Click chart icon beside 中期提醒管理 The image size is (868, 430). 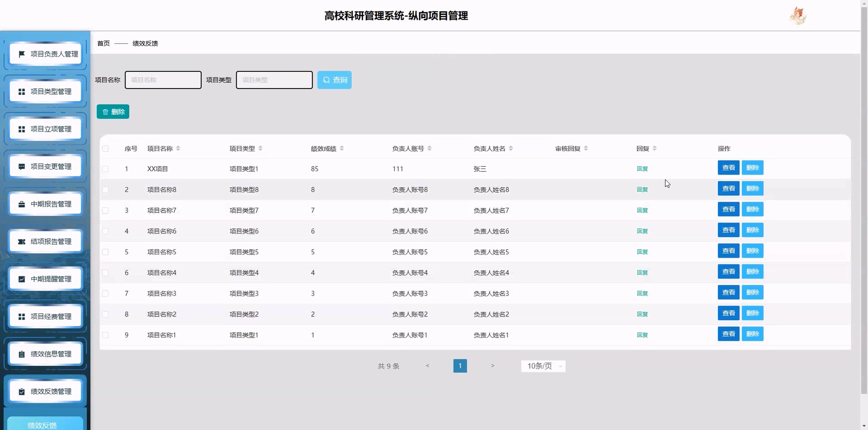pyautogui.click(x=21, y=279)
